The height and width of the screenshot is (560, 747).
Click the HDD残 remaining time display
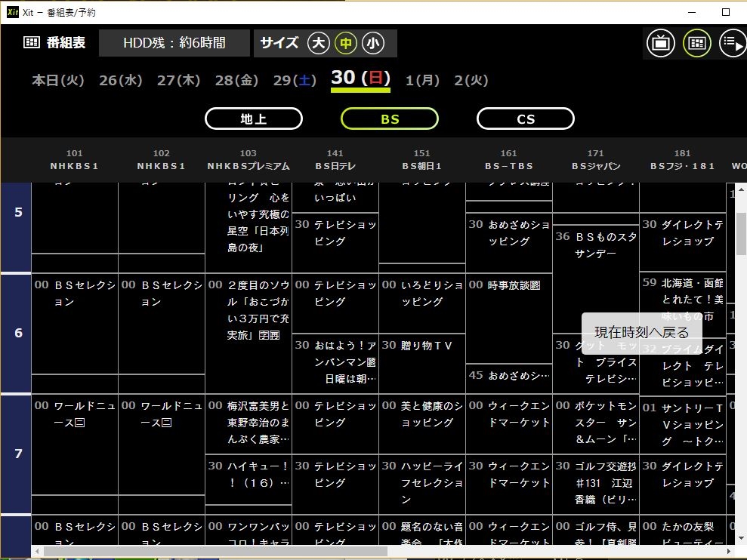point(174,43)
